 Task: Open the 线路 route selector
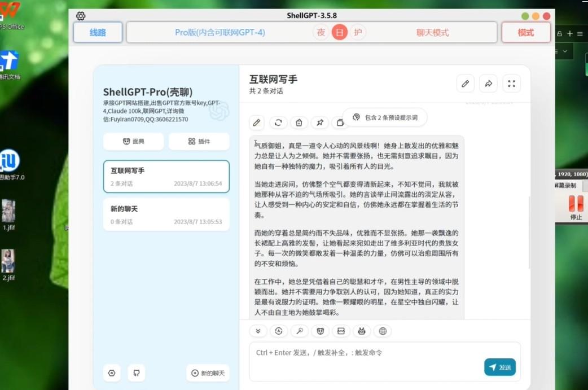click(x=98, y=32)
